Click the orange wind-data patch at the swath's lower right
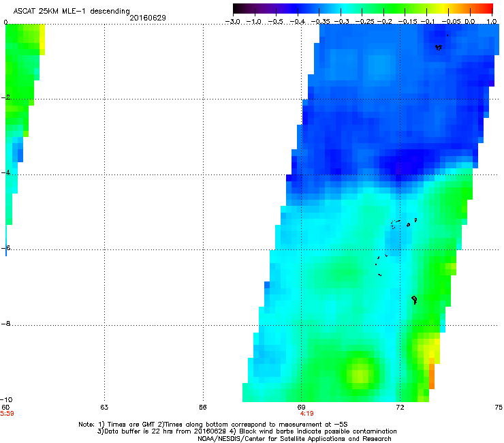Screen dimensions: 504x443 click(432, 376)
